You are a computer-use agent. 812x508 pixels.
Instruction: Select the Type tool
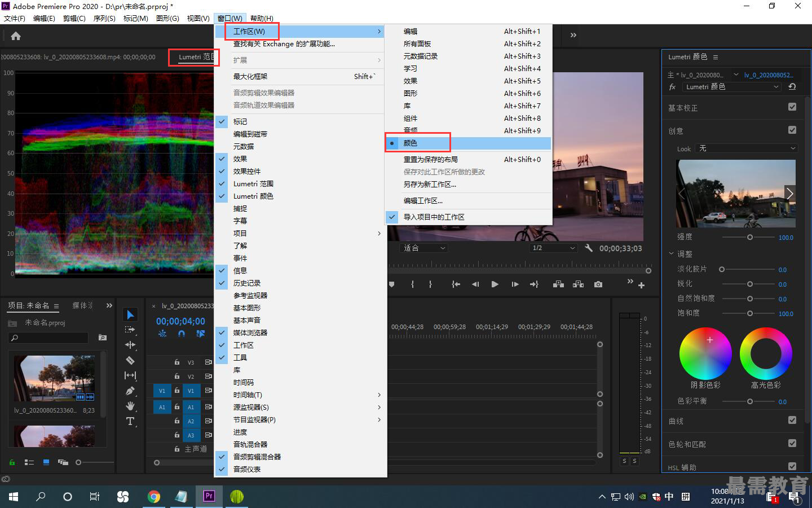point(130,421)
